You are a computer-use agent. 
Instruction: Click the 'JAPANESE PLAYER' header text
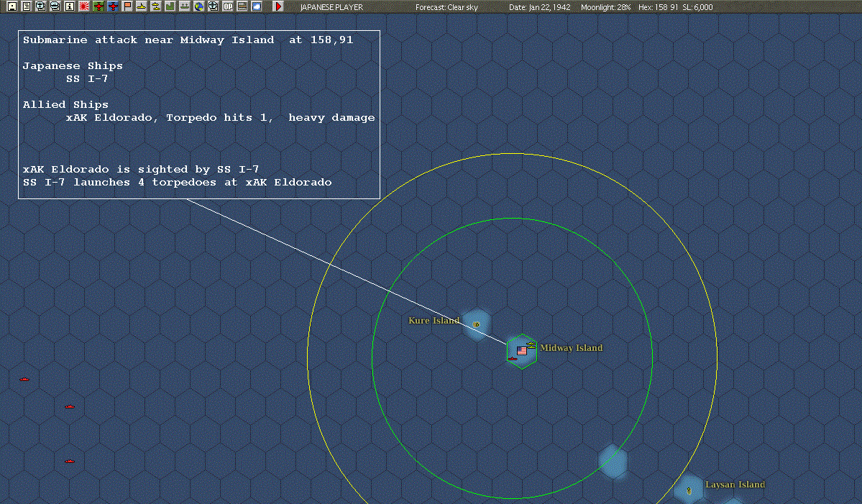(x=331, y=7)
